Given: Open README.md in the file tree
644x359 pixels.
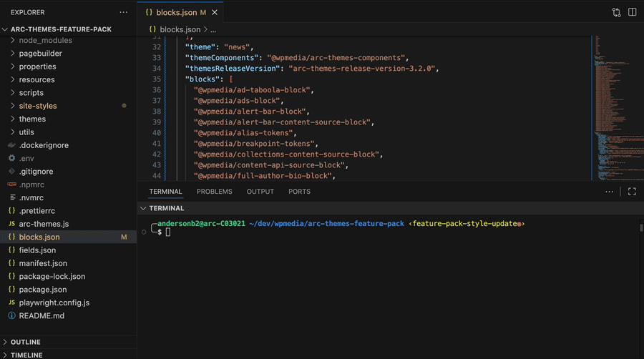Looking at the screenshot, I should [42, 316].
